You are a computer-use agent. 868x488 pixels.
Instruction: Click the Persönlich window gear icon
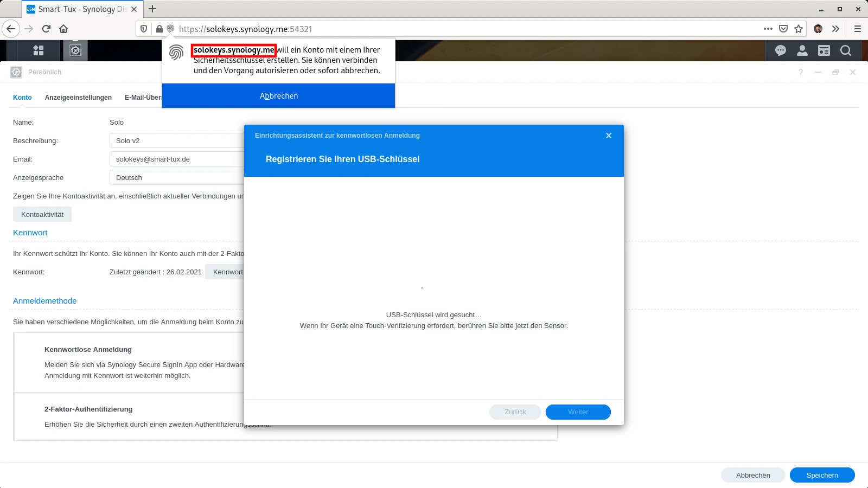tap(16, 72)
